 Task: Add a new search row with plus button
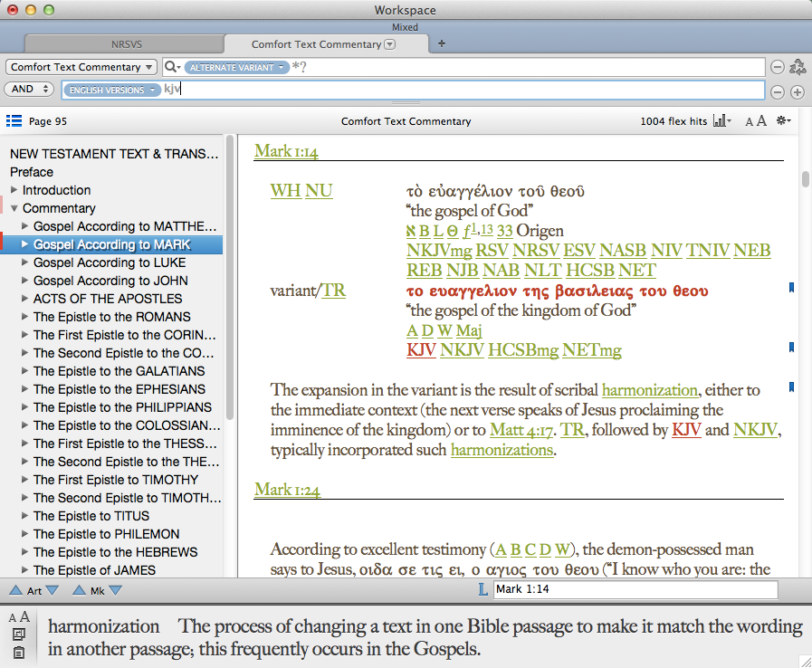point(798,92)
